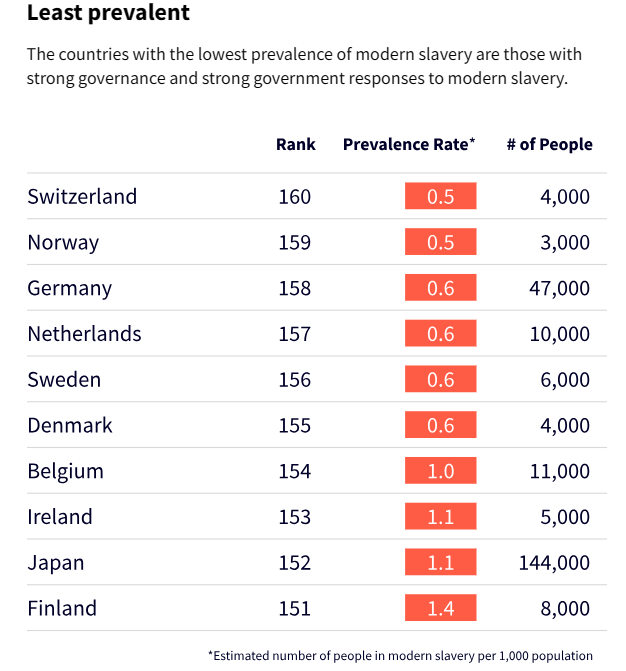This screenshot has width=626, height=671.
Task: Click the Least prevalent heading
Action: coord(108,13)
